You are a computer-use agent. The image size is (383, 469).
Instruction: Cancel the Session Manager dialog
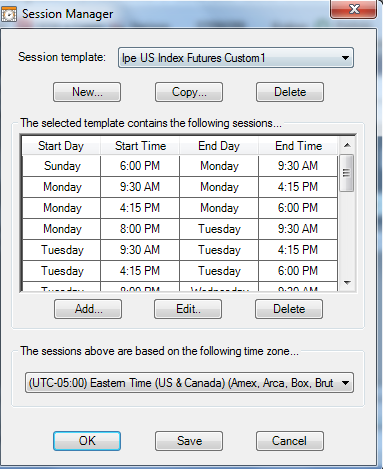290,441
